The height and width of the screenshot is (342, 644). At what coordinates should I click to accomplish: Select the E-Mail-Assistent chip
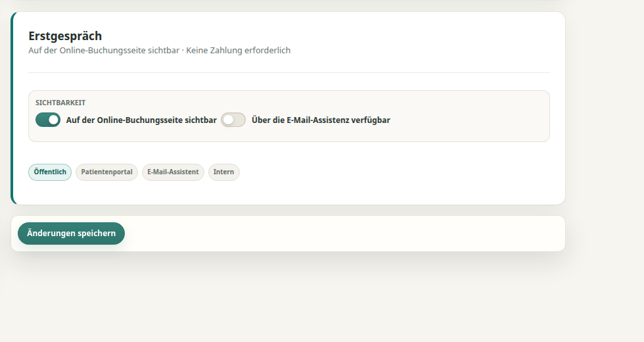(173, 172)
